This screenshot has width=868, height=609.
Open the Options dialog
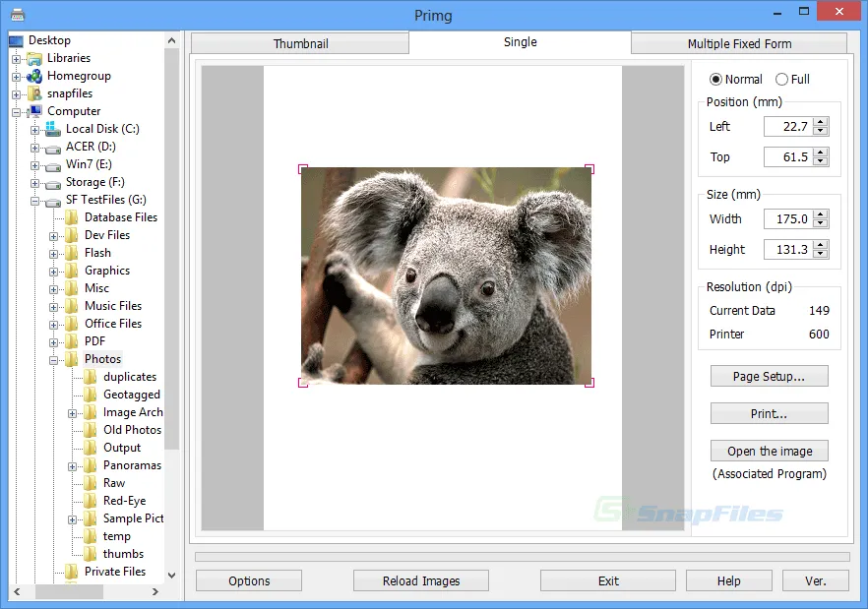[249, 580]
